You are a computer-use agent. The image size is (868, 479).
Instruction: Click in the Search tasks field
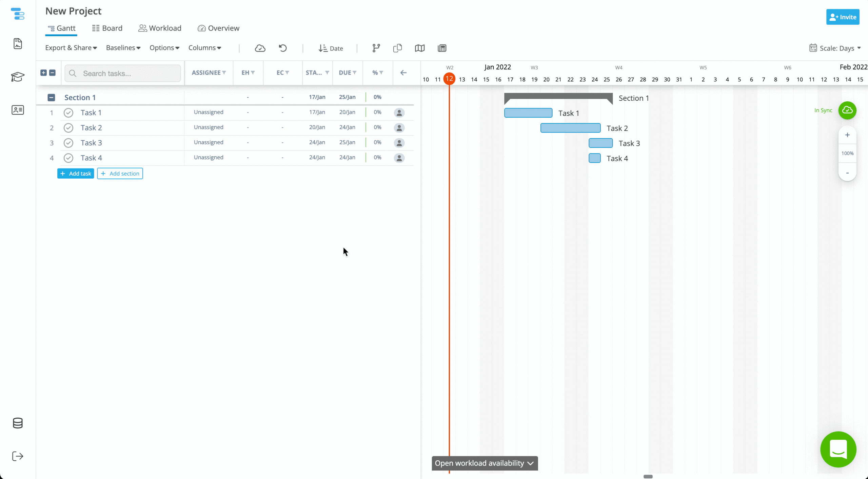point(122,73)
